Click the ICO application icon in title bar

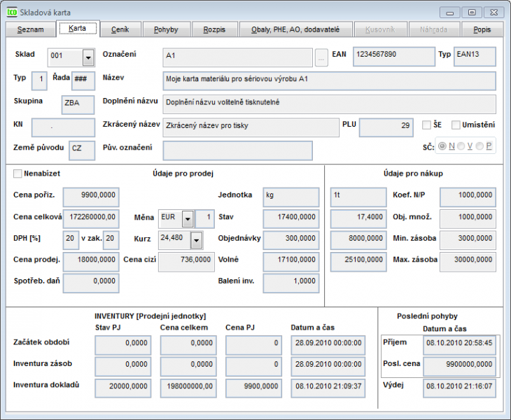[x=11, y=12]
